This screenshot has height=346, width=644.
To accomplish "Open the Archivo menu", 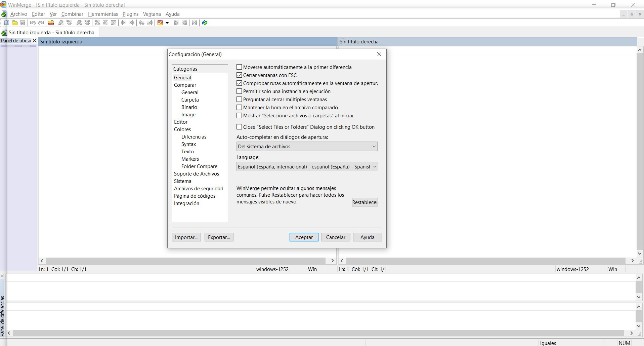I will click(19, 14).
